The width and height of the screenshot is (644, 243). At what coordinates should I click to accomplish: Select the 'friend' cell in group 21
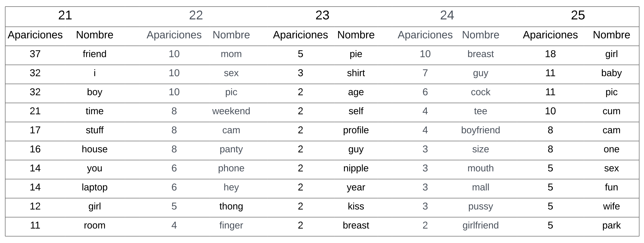pyautogui.click(x=95, y=54)
